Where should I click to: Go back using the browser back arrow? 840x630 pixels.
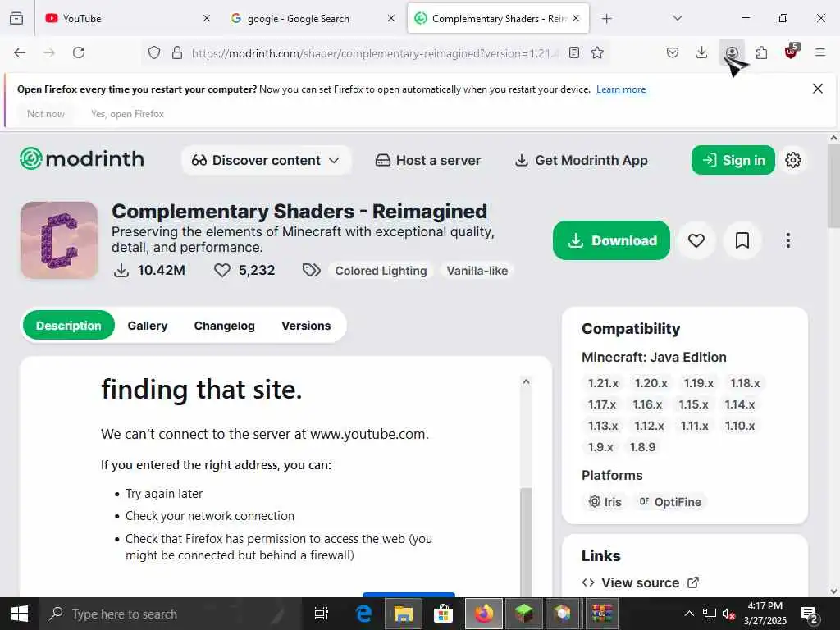[20, 52]
